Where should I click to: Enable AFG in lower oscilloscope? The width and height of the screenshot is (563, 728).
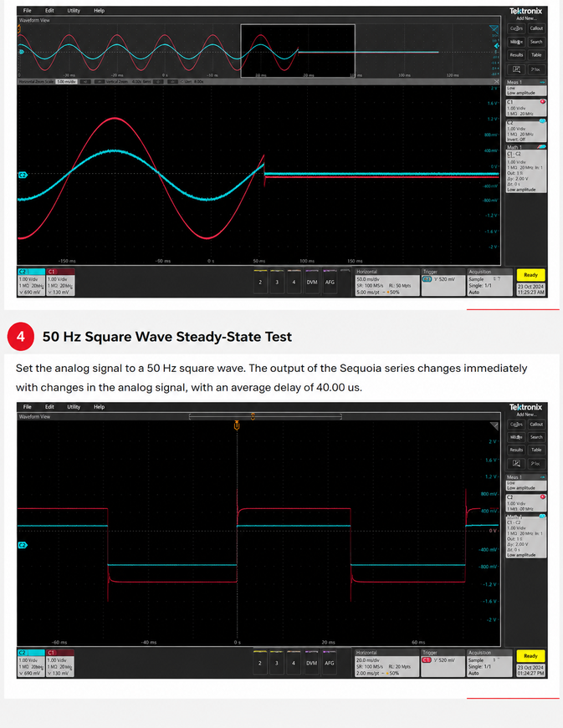[330, 663]
